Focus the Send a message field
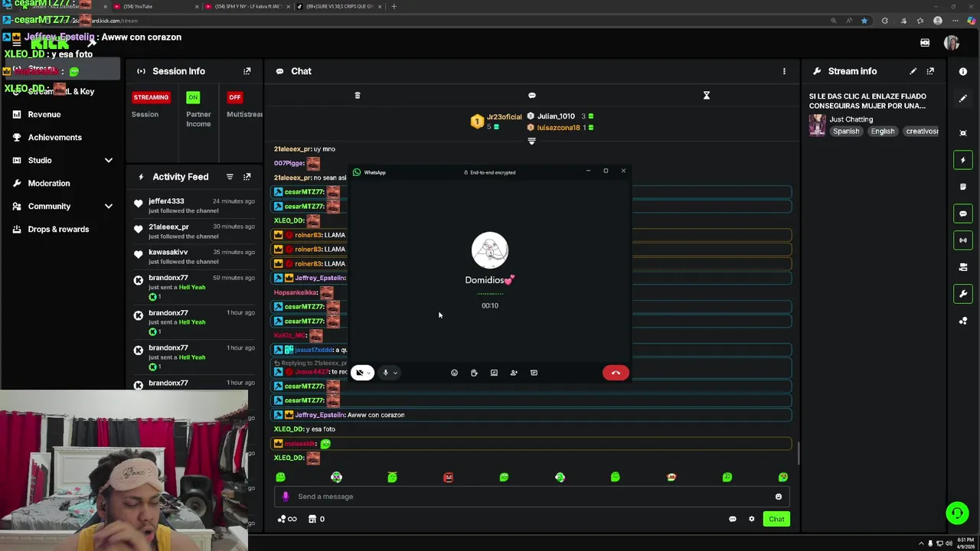Viewport: 980px width, 551px height. click(532, 497)
